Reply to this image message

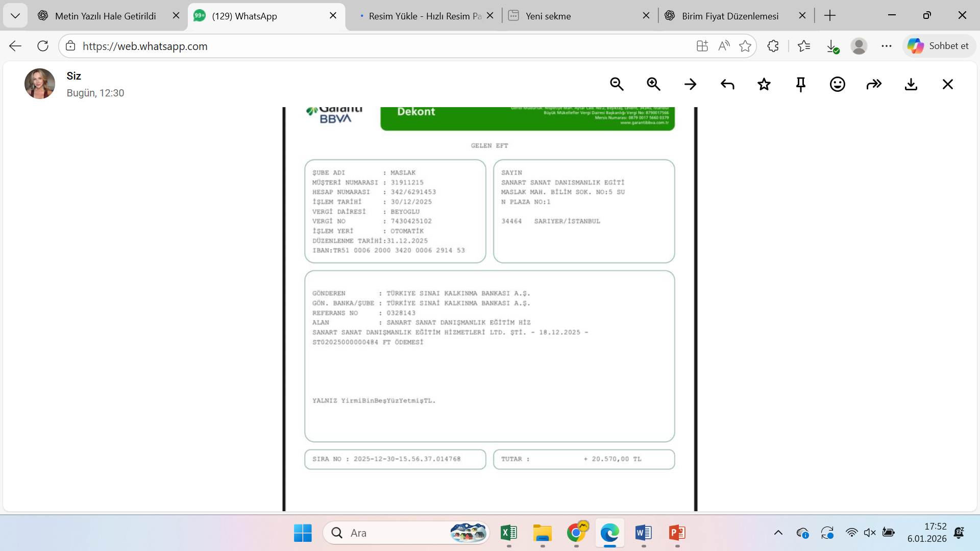click(727, 84)
